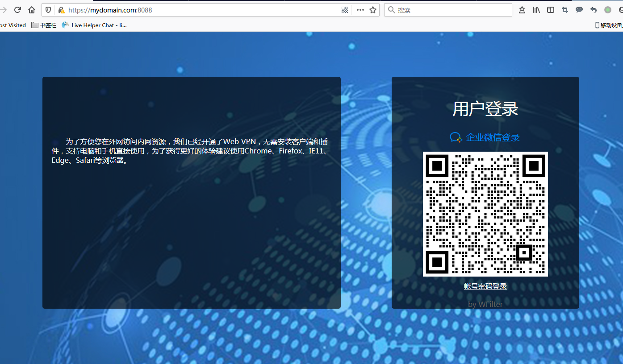Open page actions three-dot menu
The image size is (623, 364).
[360, 10]
